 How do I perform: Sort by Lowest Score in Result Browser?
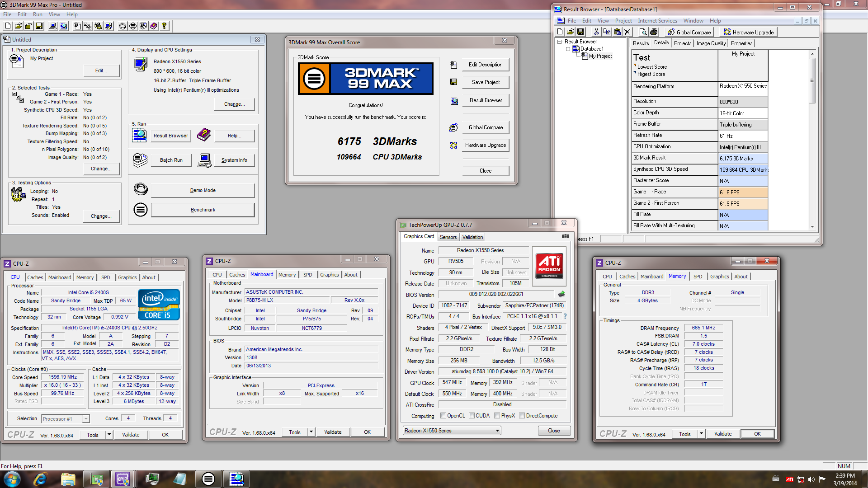pos(652,67)
